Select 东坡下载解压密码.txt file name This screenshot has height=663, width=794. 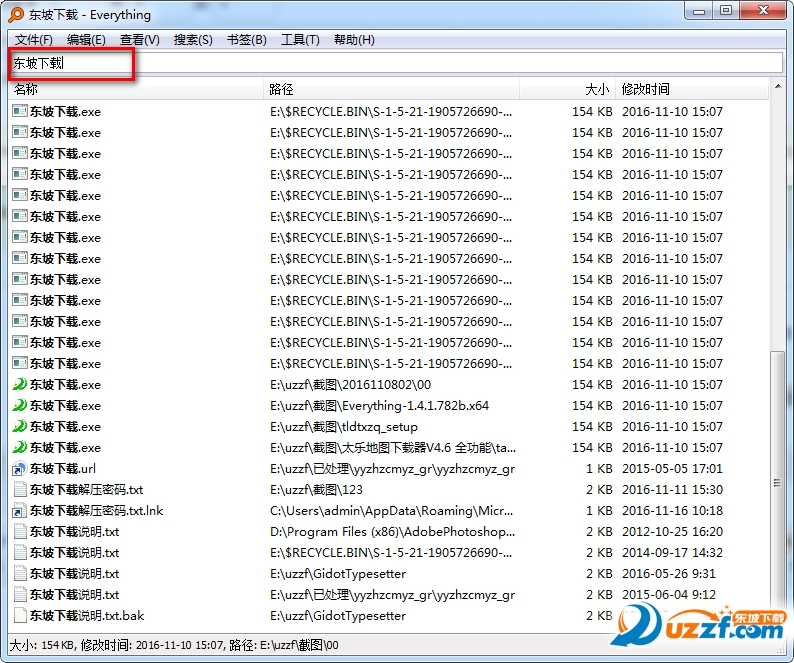coord(87,490)
